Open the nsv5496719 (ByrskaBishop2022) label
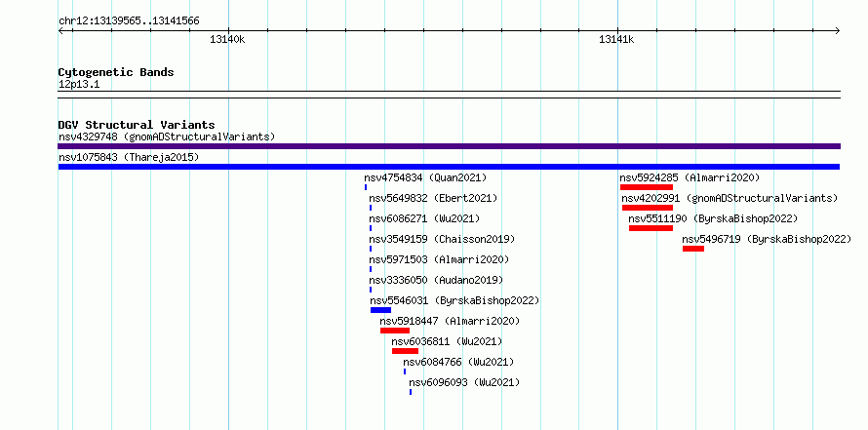The height and width of the screenshot is (430, 868). [x=767, y=239]
